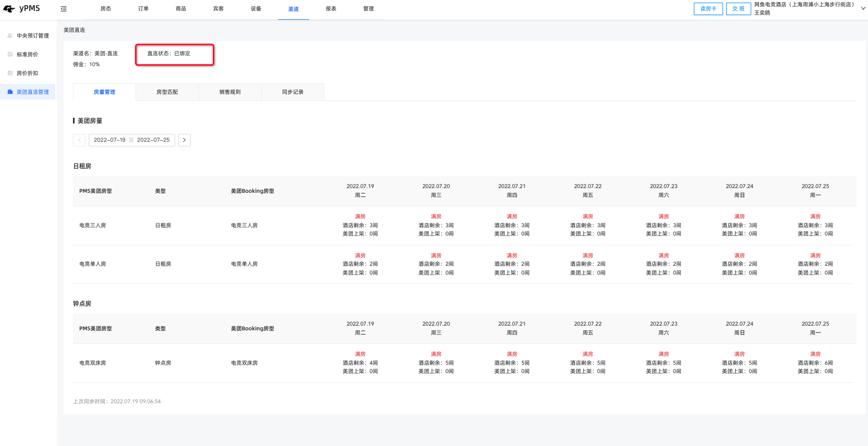Open the 设备 top menu
Viewport: 868px width, 446px height.
(256, 9)
